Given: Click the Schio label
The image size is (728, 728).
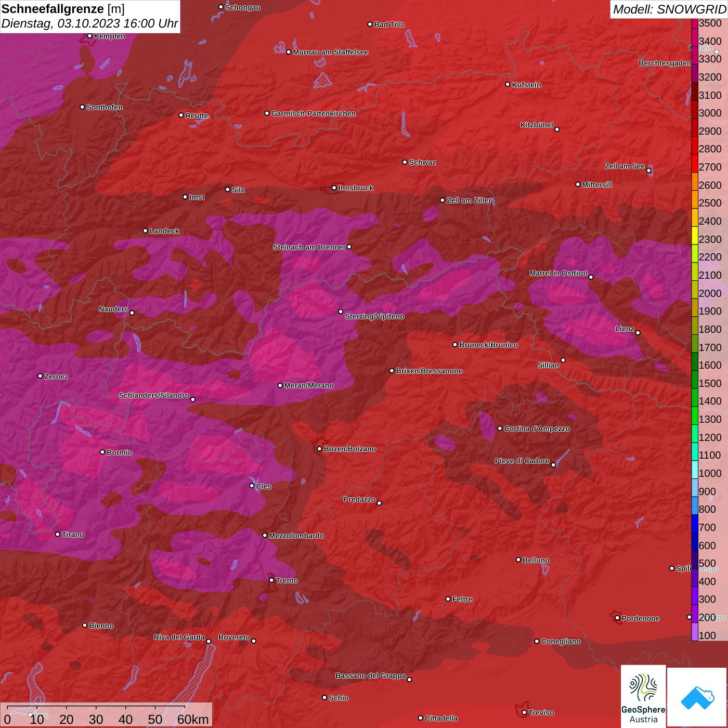Looking at the screenshot, I should tap(339, 698).
